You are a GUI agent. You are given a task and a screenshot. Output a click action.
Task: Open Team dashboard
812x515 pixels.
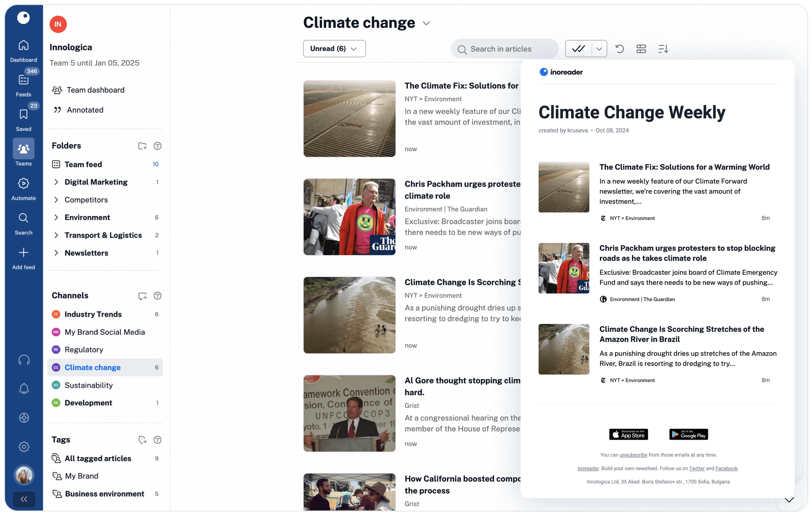95,90
